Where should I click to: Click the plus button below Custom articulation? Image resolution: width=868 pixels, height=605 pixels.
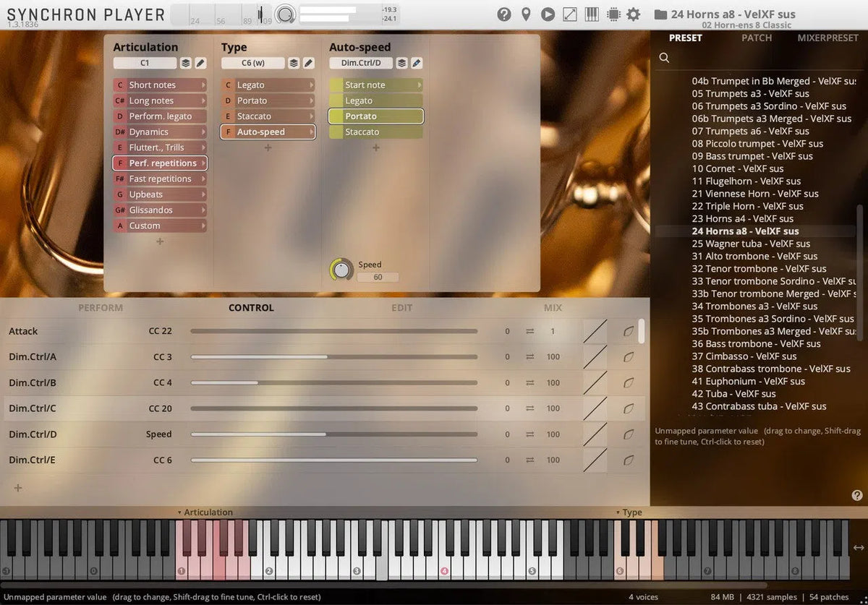point(159,241)
